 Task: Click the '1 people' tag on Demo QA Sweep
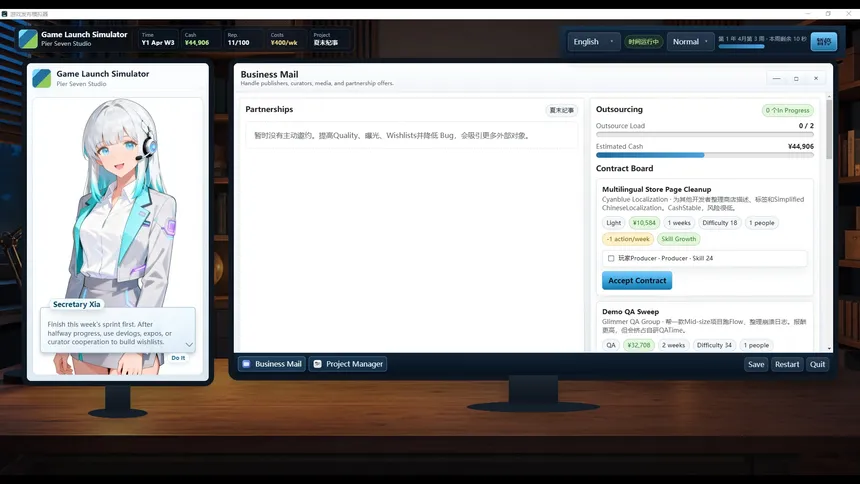[756, 345]
